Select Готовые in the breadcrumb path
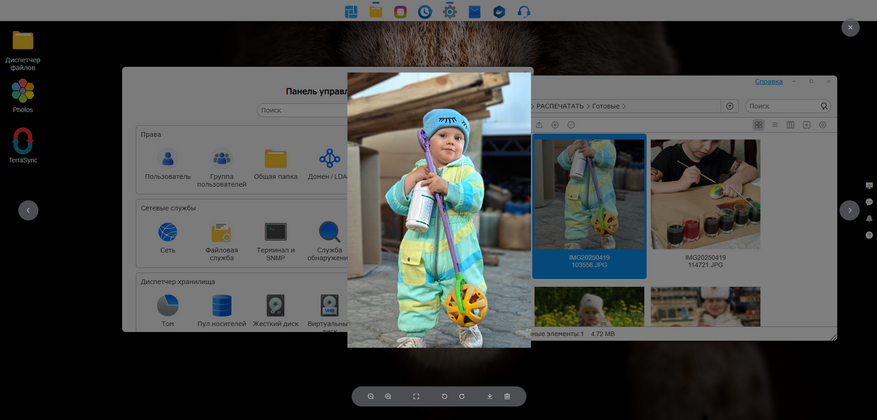This screenshot has width=877, height=420. pyautogui.click(x=606, y=106)
